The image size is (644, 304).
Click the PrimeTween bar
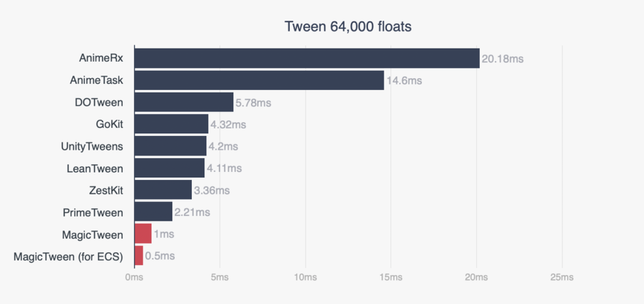(x=153, y=211)
